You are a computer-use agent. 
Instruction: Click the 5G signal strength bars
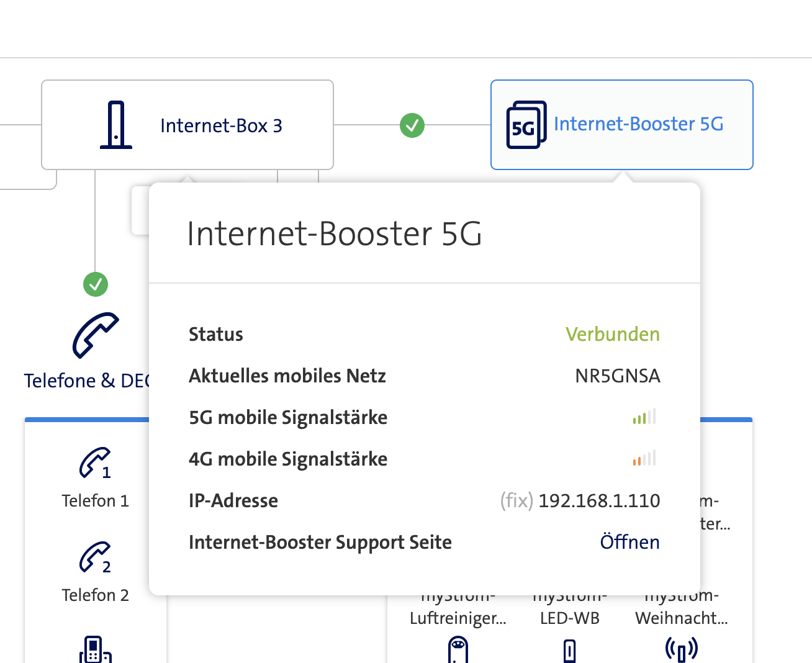(644, 417)
